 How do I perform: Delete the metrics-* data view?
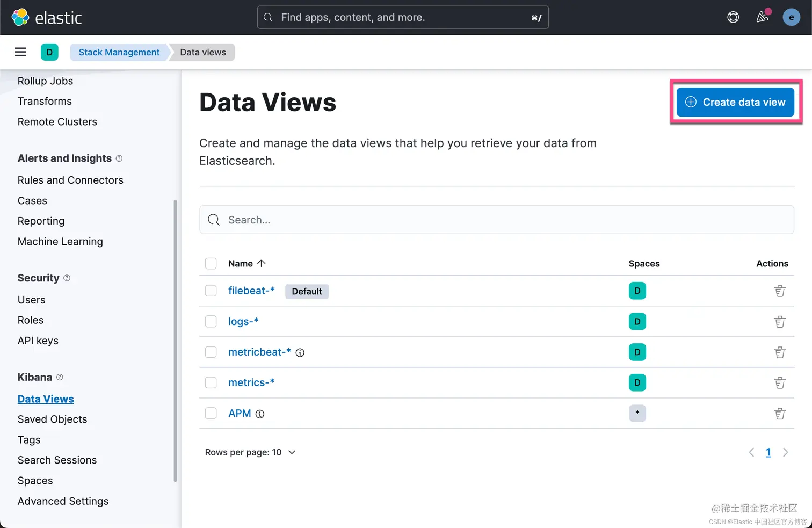click(780, 383)
